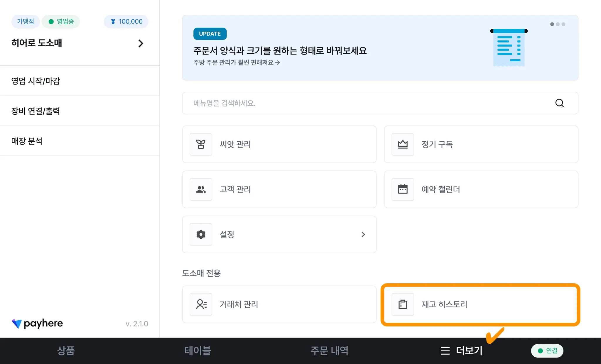Image resolution: width=601 pixels, height=364 pixels.
Task: Open the 테이블 tab
Action: coord(197,351)
